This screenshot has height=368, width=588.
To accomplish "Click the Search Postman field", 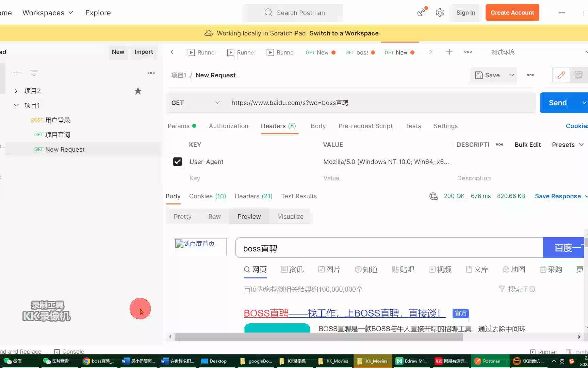I will 294,13.
